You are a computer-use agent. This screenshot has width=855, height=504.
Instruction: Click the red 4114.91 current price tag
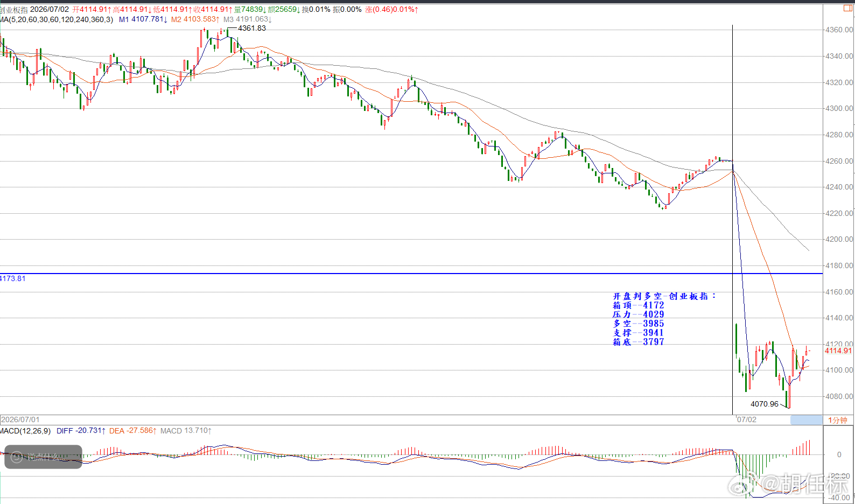(x=838, y=351)
